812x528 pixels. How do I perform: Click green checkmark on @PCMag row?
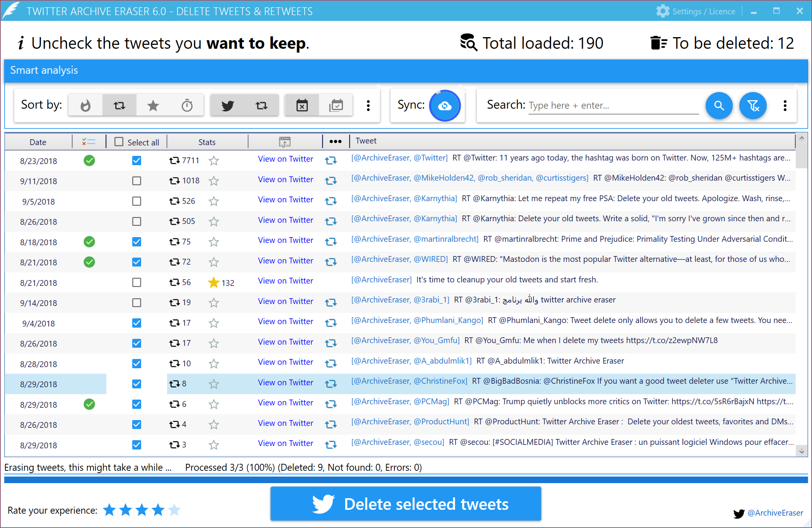pyautogui.click(x=89, y=404)
